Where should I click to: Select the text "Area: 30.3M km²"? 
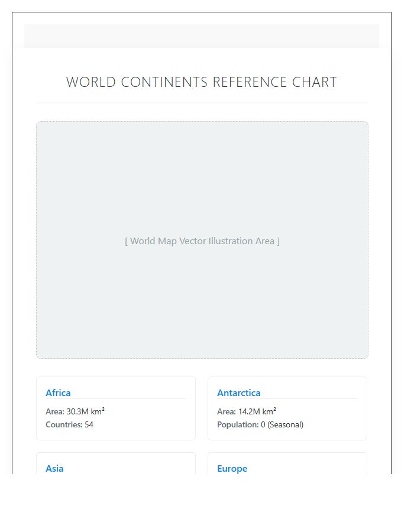click(75, 411)
